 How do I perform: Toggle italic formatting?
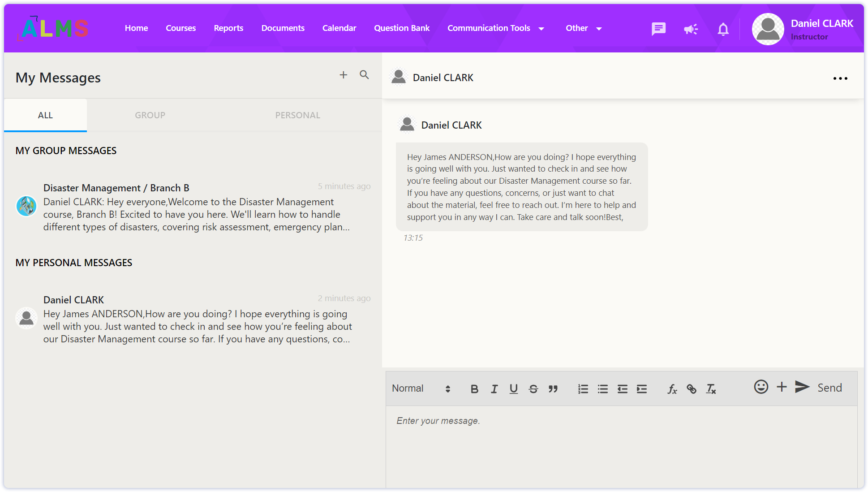tap(494, 389)
